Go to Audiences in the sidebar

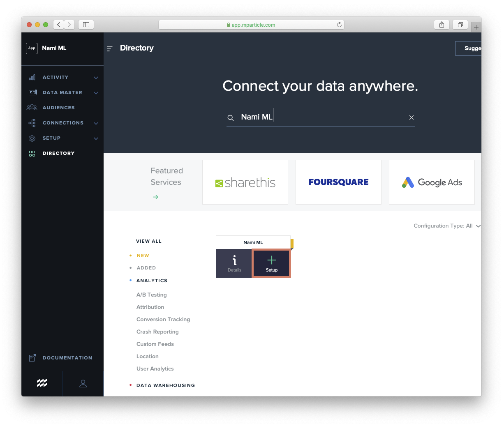[x=59, y=108]
